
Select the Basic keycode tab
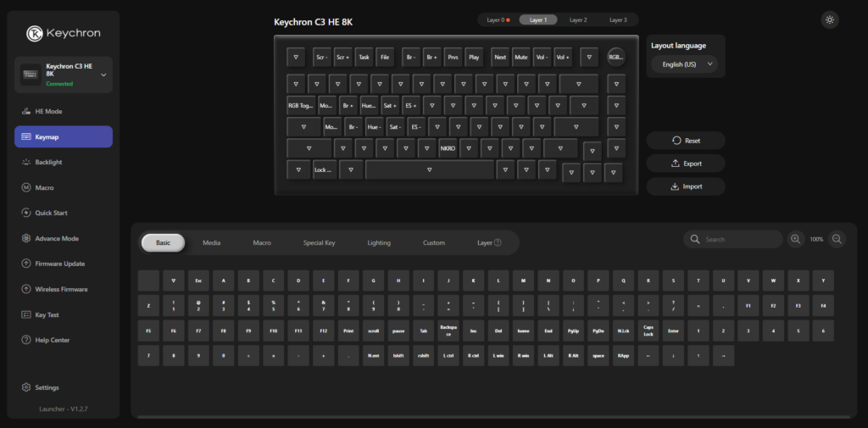pos(164,242)
